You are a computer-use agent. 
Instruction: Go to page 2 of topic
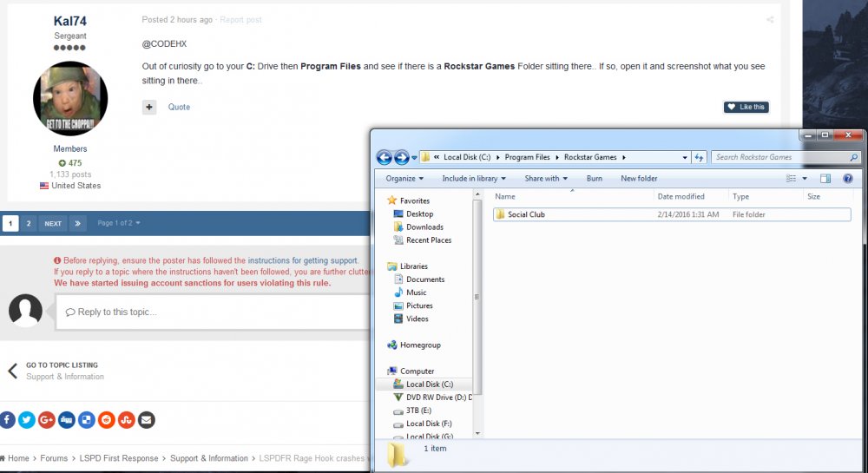click(29, 224)
